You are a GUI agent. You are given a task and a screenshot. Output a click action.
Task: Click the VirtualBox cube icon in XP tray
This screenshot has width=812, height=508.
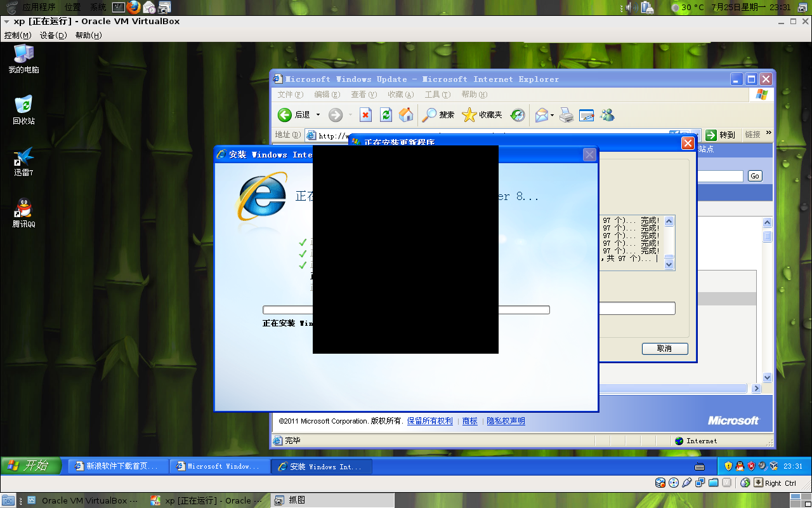[x=773, y=466]
